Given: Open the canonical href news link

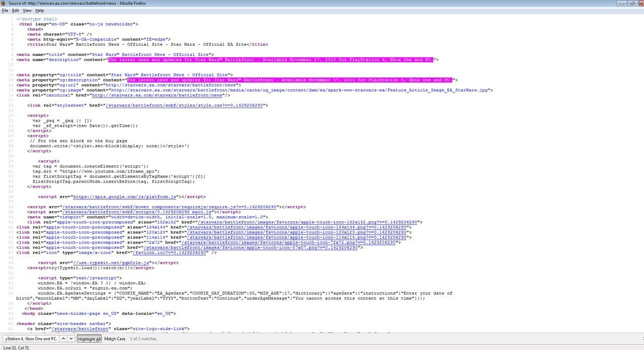Looking at the screenshot, I should pos(157,95).
